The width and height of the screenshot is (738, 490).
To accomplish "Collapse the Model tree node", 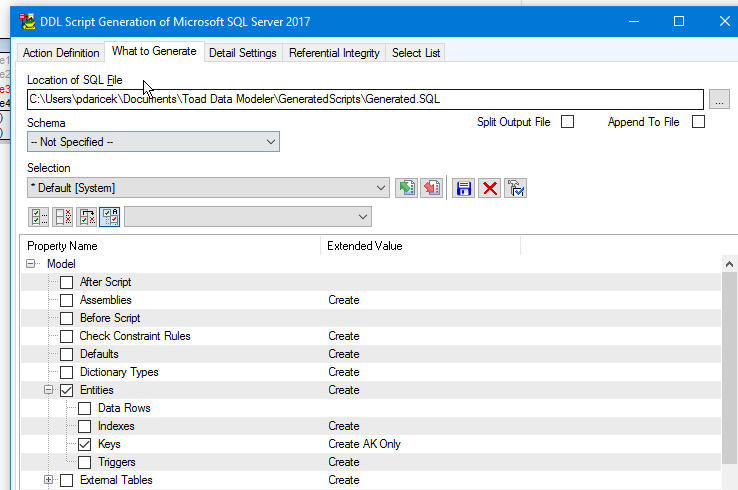I will pyautogui.click(x=31, y=264).
